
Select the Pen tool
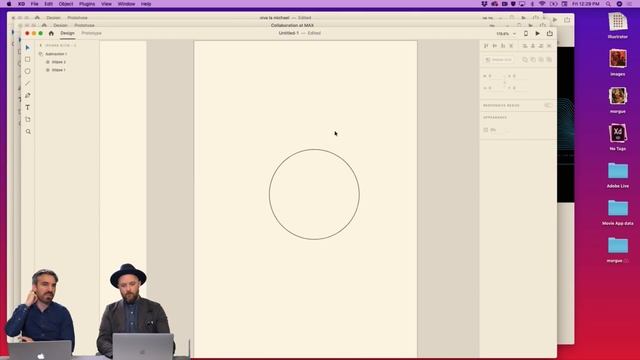[x=28, y=96]
